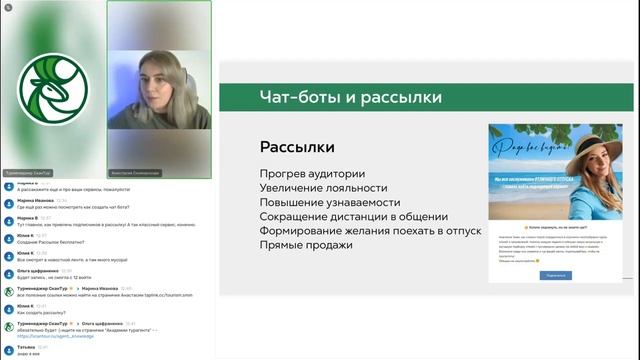The width and height of the screenshot is (640, 360).
Task: Click avatar beside 'Создание Рассылок бесплатно?' message
Action: pos(9,239)
